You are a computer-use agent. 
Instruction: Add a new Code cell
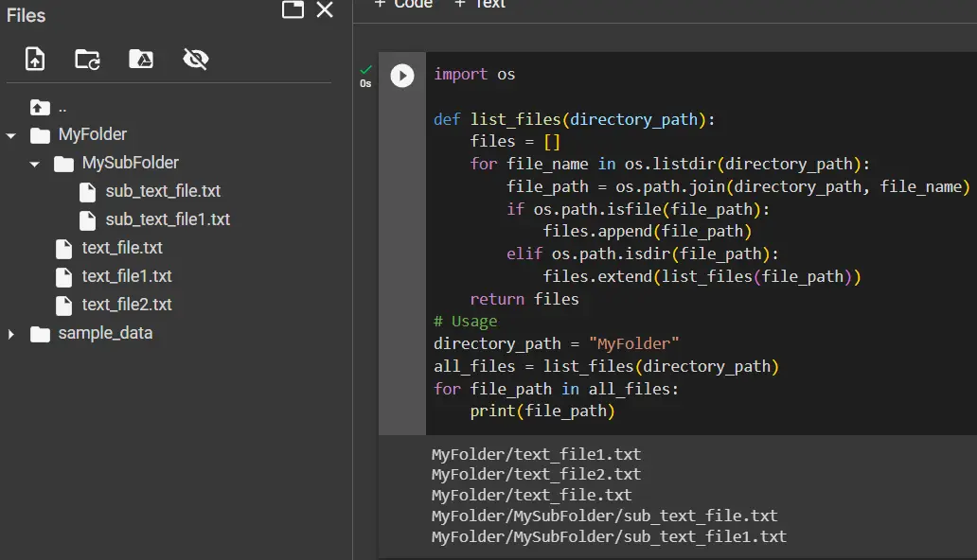(x=402, y=4)
